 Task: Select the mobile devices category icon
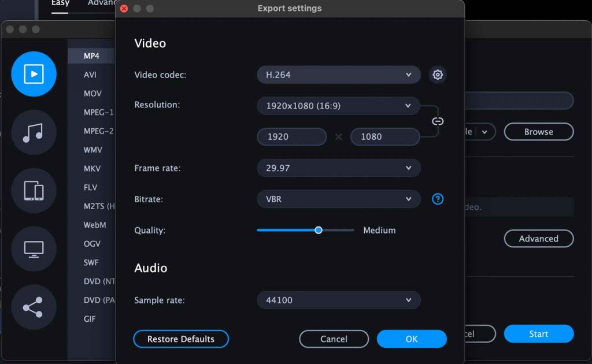[x=33, y=191]
